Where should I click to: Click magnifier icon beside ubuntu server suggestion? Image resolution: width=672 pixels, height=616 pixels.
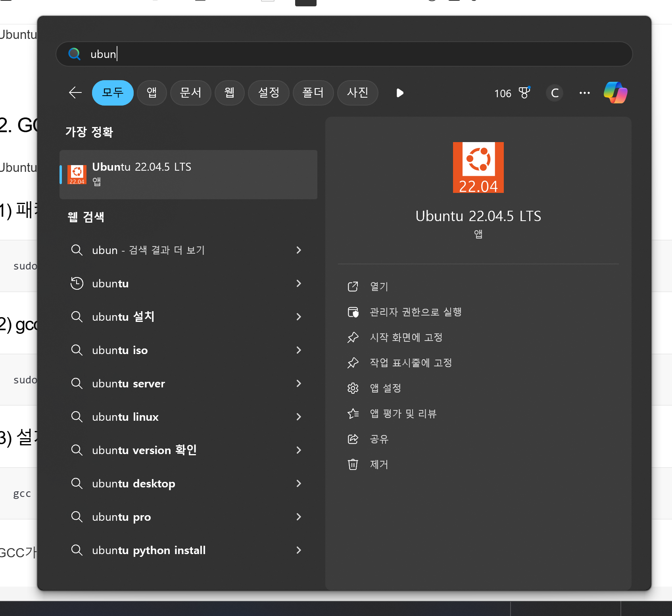click(77, 383)
